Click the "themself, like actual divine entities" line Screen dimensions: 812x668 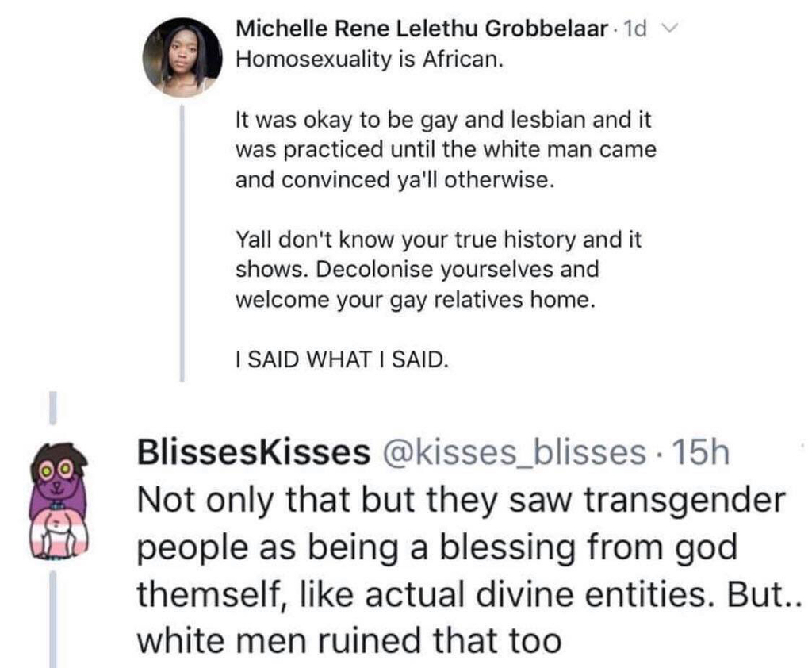pyautogui.click(x=468, y=593)
